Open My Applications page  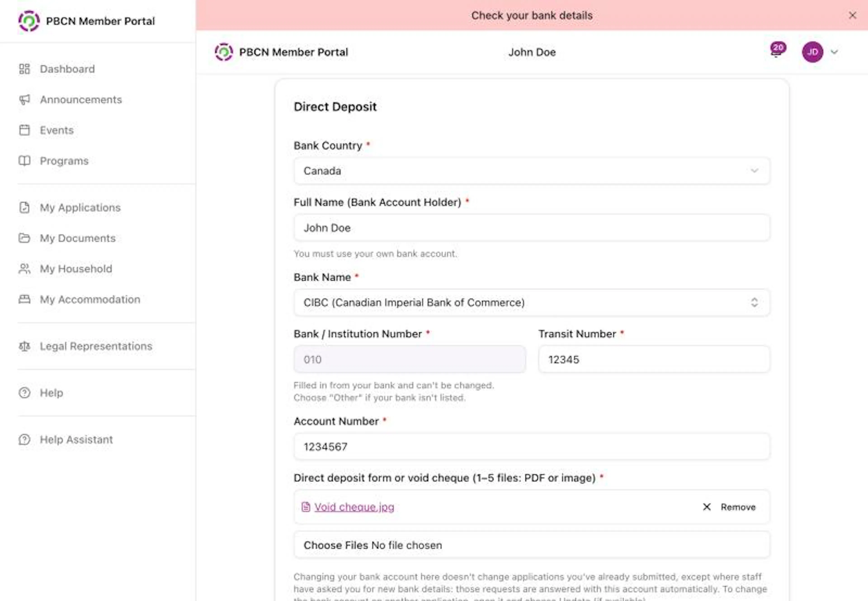(80, 207)
